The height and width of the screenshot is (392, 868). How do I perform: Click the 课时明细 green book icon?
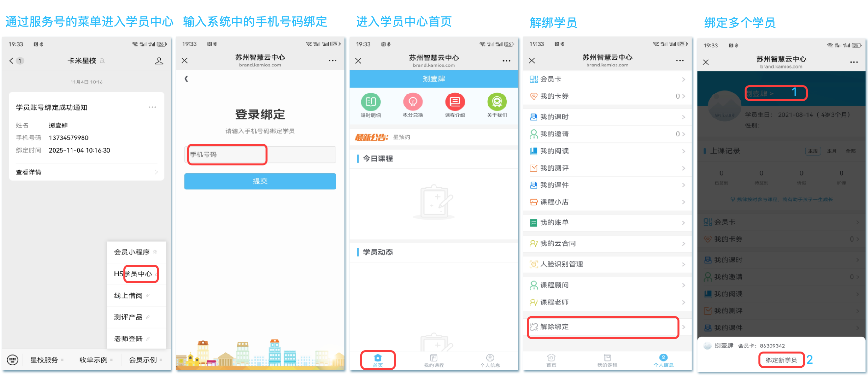[x=370, y=102]
